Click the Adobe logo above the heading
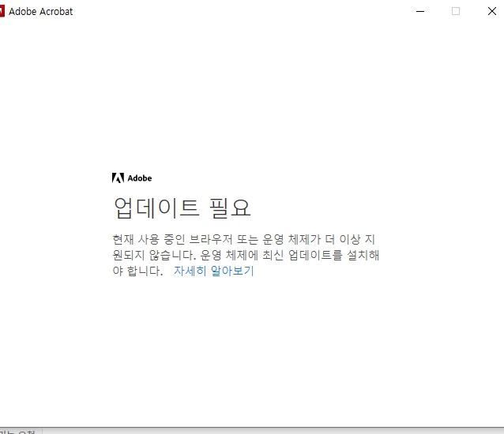The width and height of the screenshot is (504, 434). pyautogui.click(x=132, y=178)
